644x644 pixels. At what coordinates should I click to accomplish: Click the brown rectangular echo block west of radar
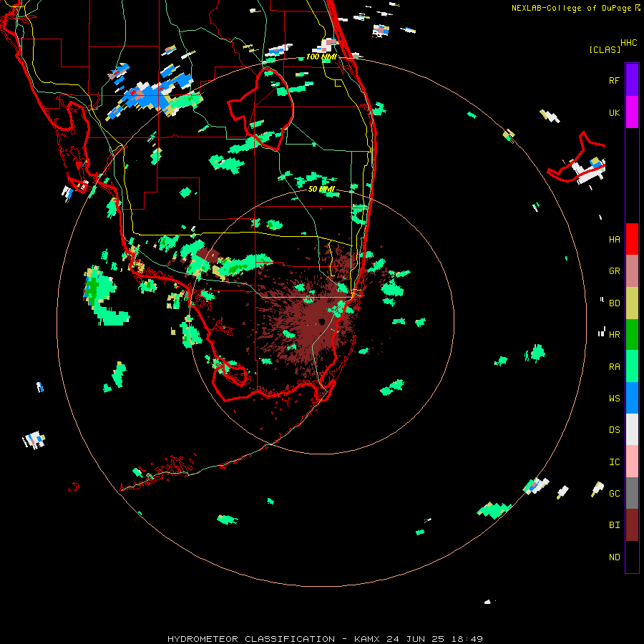(x=209, y=255)
